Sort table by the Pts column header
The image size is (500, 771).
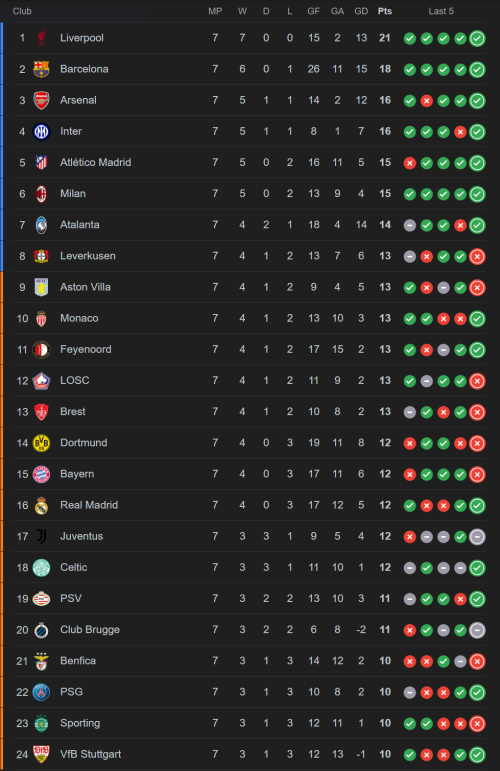click(384, 11)
